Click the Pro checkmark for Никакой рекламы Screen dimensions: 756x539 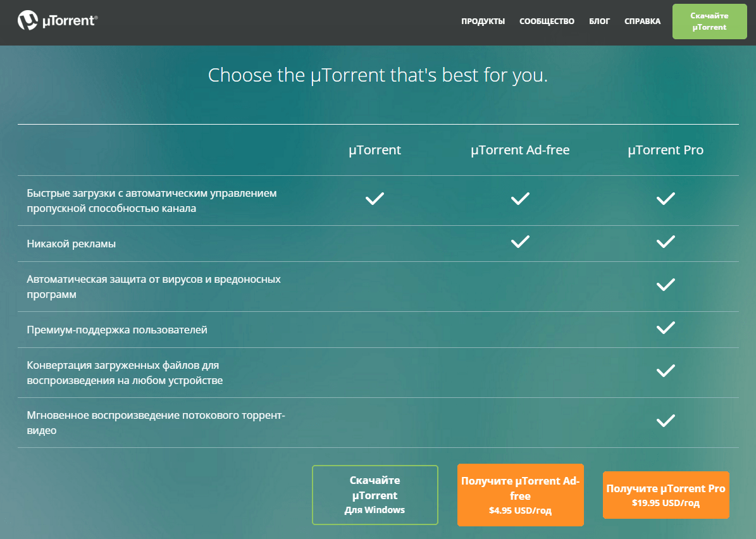coord(666,242)
